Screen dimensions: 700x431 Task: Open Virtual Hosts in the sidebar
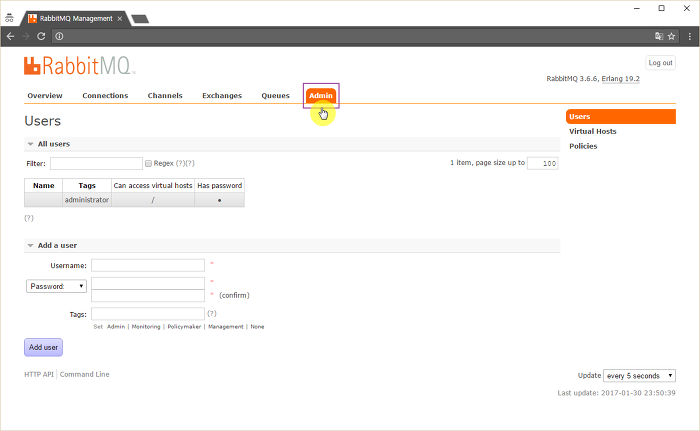592,131
